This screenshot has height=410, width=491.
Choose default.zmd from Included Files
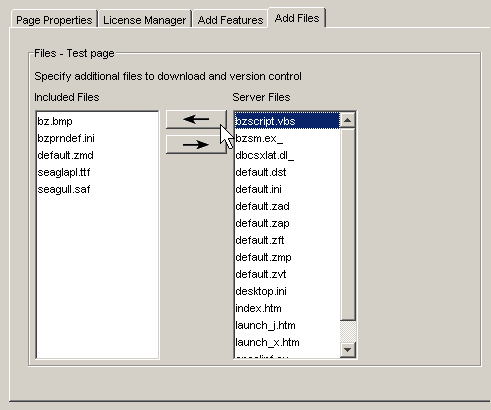pyautogui.click(x=65, y=155)
